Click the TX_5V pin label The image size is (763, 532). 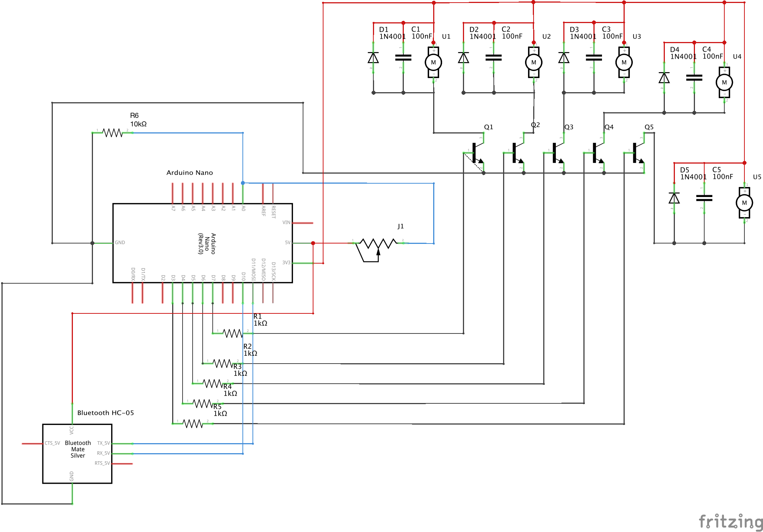[x=103, y=443]
